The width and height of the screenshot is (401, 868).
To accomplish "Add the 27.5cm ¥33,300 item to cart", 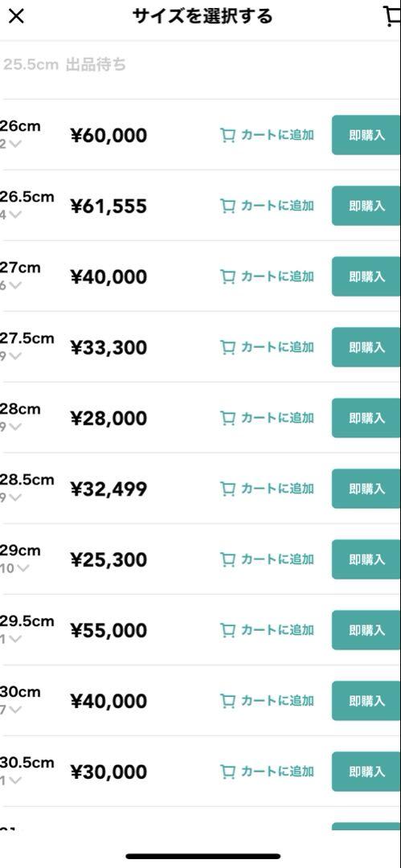I will 267,347.
